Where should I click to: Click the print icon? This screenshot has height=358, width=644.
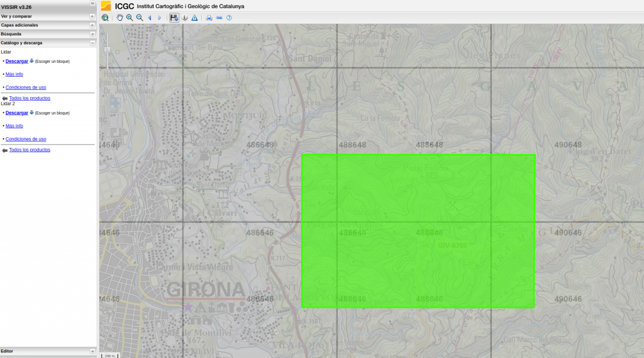[209, 18]
